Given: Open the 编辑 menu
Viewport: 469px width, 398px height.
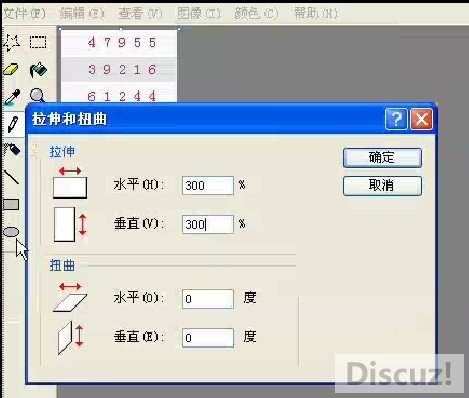Looking at the screenshot, I should tap(82, 13).
